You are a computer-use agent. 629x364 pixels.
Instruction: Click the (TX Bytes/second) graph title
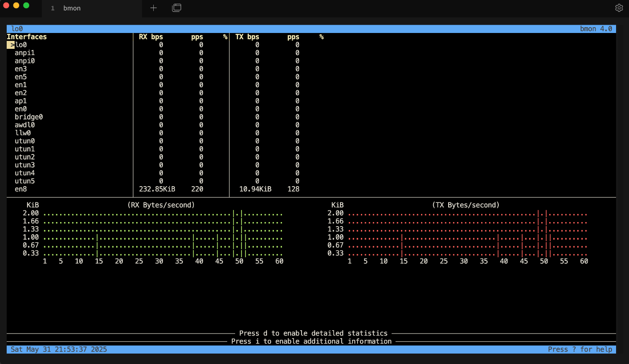pos(466,205)
